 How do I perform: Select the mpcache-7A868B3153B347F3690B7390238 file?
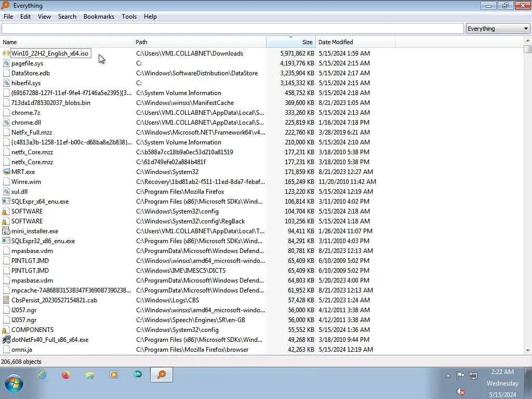click(x=71, y=290)
